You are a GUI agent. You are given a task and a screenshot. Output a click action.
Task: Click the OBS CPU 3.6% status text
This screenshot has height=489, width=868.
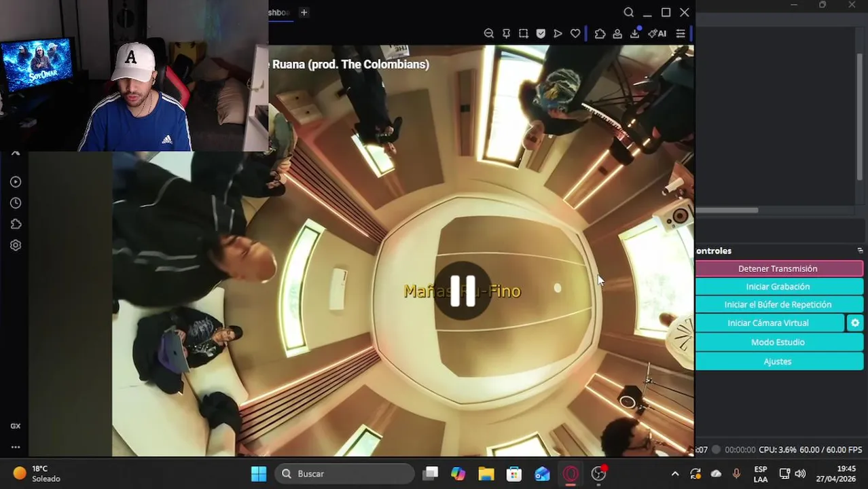[778, 450]
